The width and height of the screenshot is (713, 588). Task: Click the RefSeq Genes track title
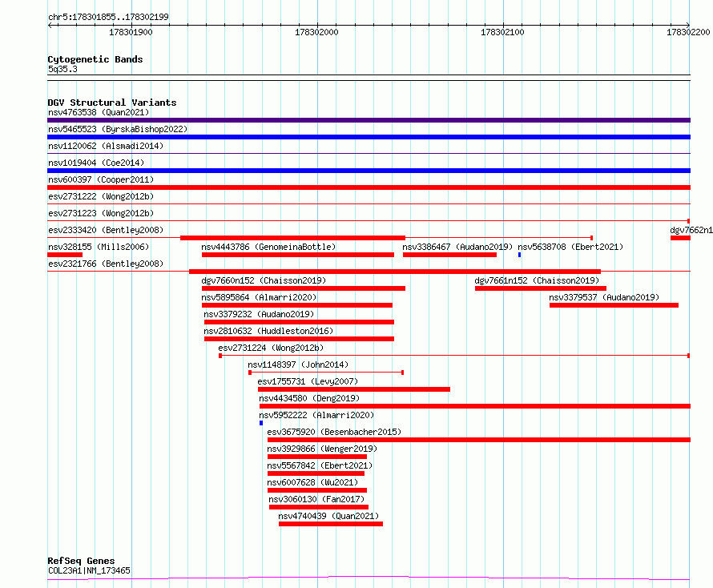coord(82,561)
